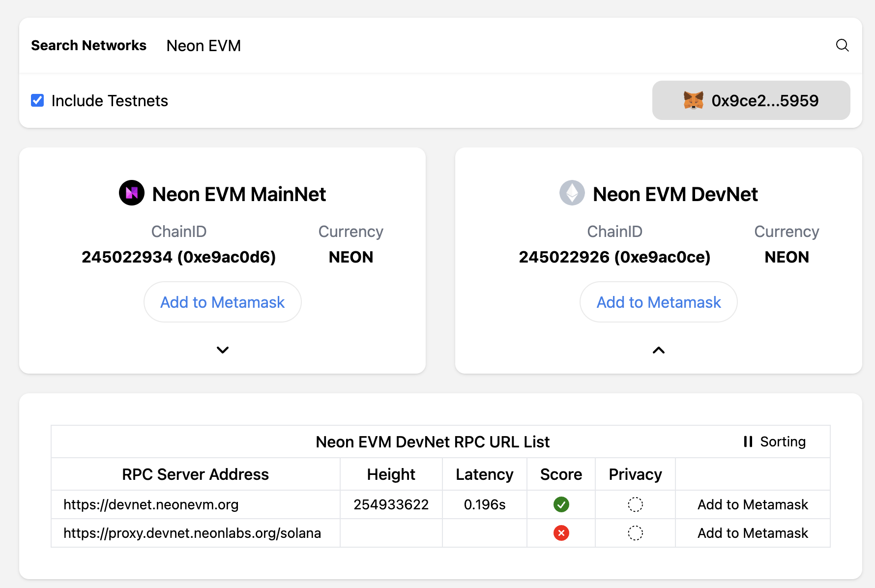
Task: Select the Height column header
Action: coord(391,474)
